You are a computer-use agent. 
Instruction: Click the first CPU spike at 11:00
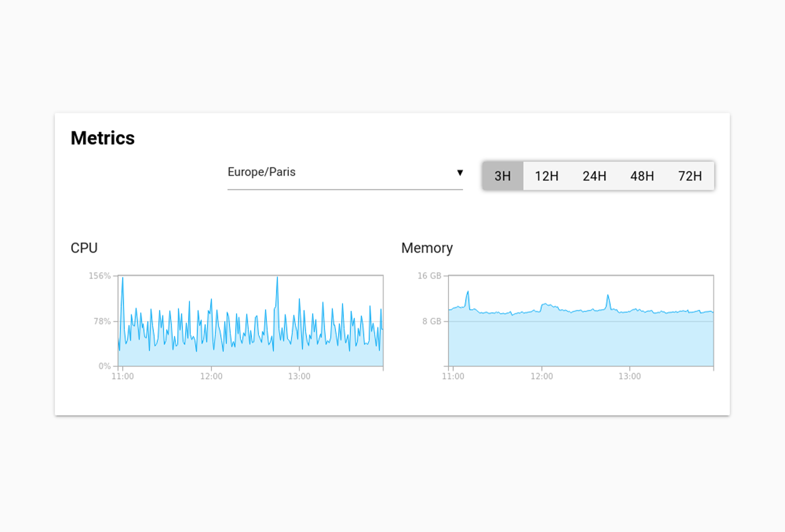point(123,280)
